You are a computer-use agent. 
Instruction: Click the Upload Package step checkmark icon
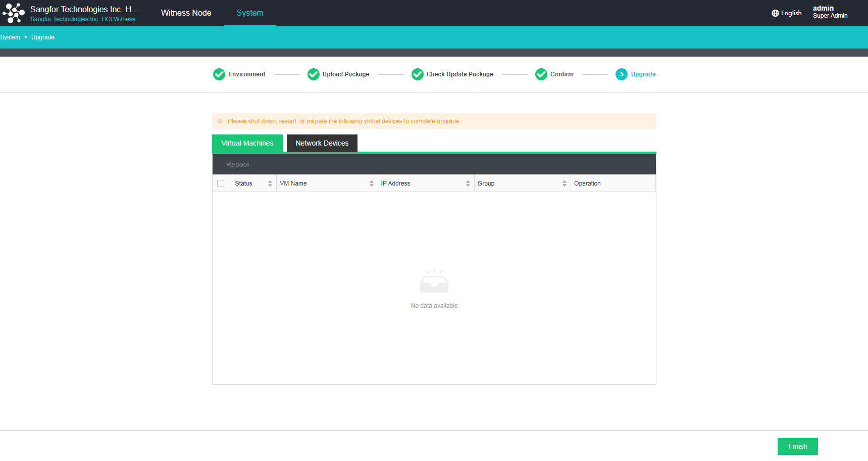tap(313, 74)
